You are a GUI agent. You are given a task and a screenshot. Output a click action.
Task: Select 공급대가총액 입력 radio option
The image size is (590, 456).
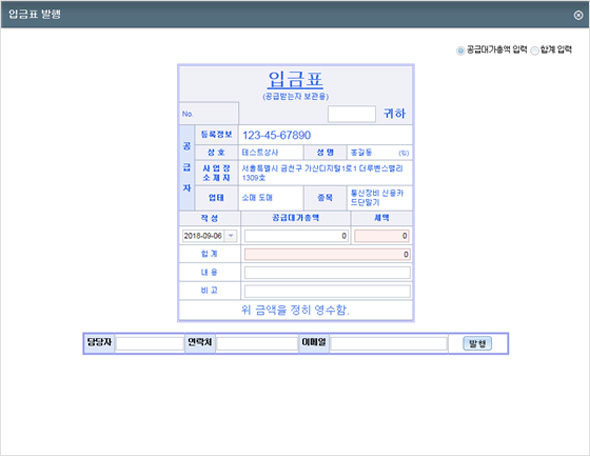[x=460, y=50]
